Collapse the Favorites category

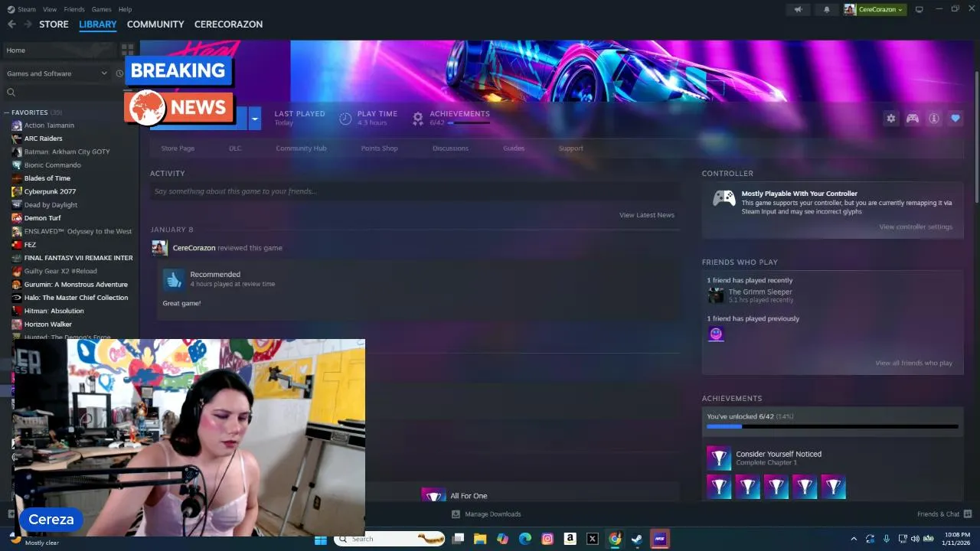click(7, 112)
